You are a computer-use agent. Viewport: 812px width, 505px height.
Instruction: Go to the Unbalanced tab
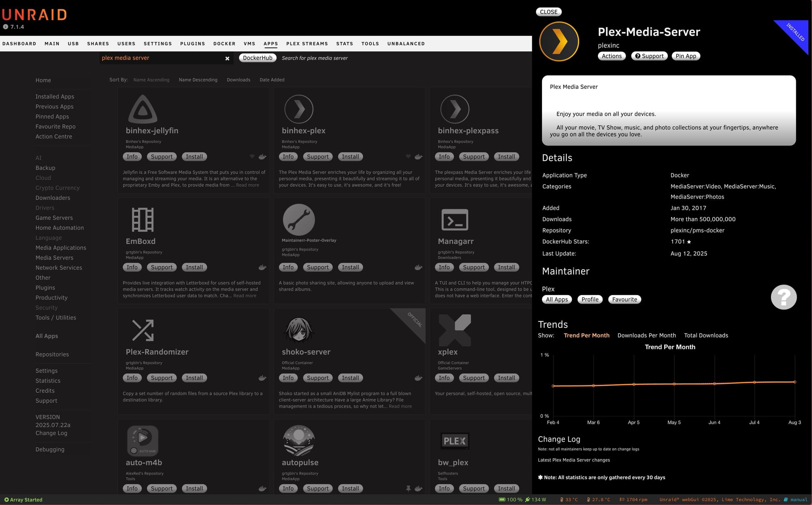coord(406,44)
